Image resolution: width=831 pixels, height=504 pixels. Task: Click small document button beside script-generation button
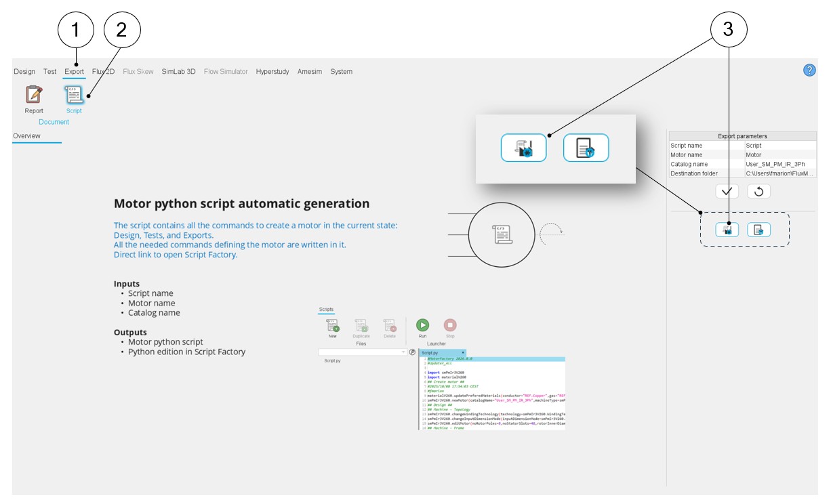(758, 230)
